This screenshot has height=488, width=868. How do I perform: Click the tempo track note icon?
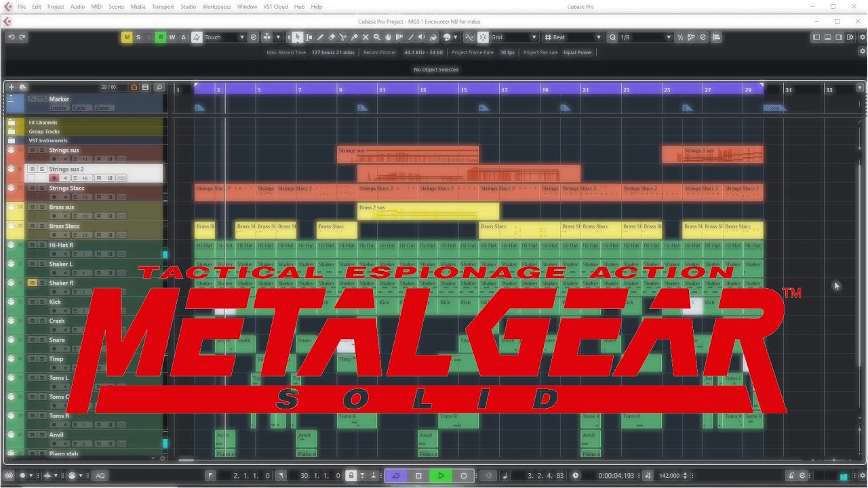click(648, 475)
